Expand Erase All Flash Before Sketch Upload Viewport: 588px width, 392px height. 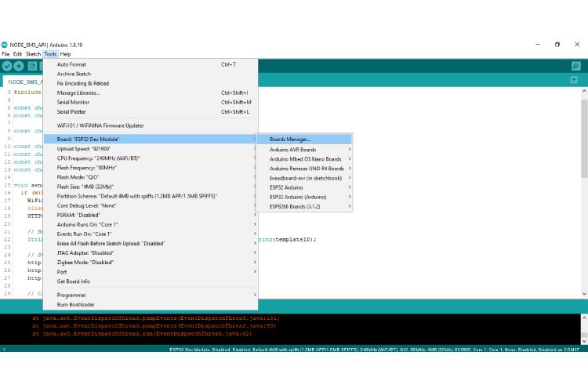click(x=151, y=244)
